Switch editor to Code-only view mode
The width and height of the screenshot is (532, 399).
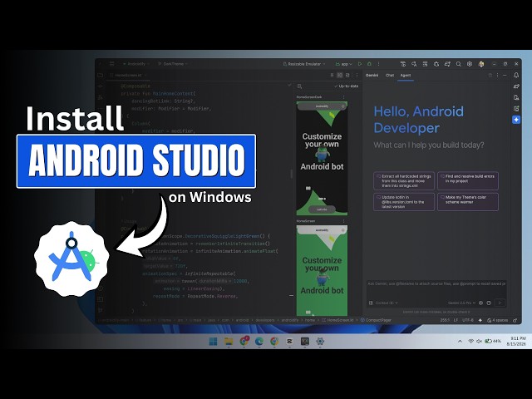[x=332, y=76]
